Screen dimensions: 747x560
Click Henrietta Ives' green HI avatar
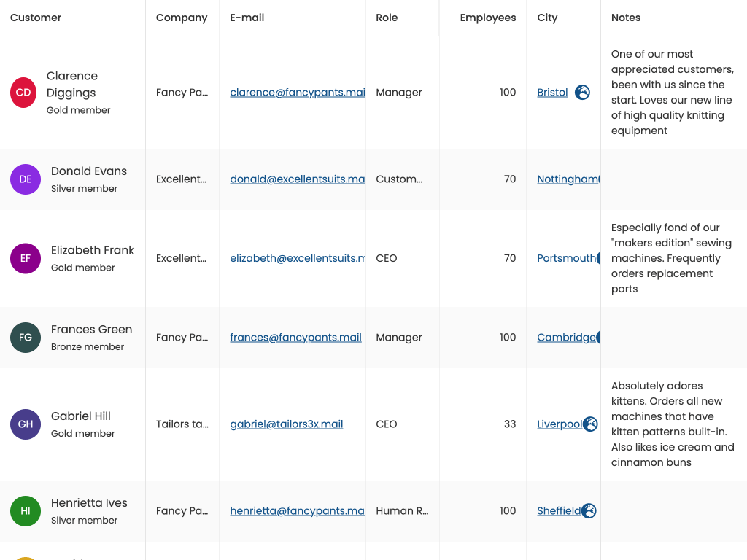point(26,511)
